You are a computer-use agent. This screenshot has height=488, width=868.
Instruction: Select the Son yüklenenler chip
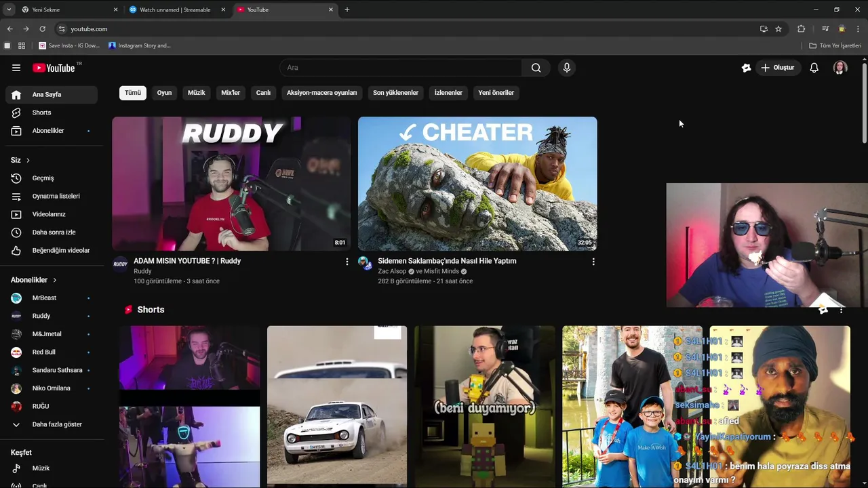(395, 93)
